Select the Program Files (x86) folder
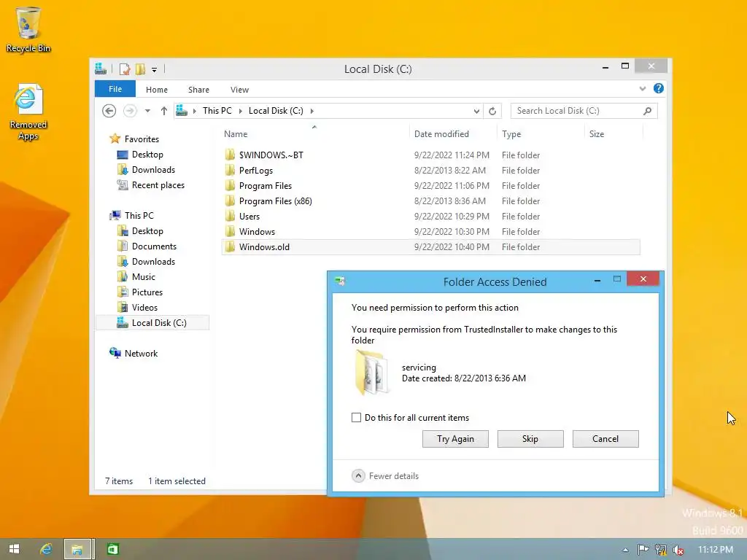The width and height of the screenshot is (747, 560). coord(431,201)
